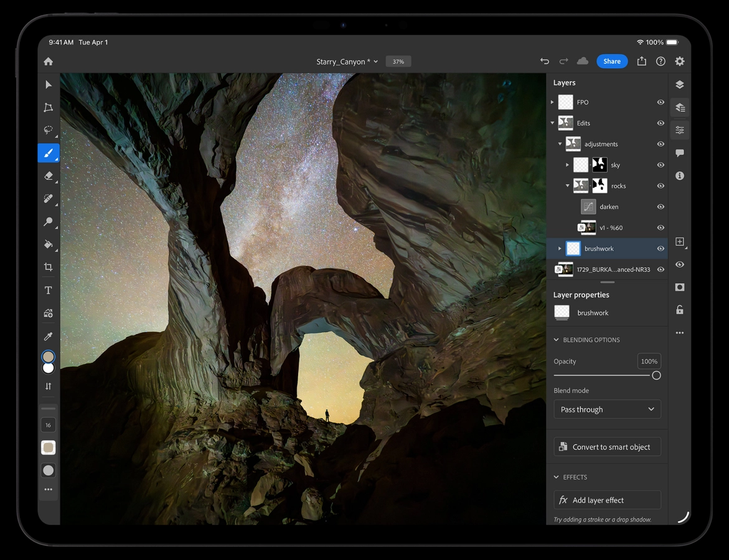Lock the brushwork layer
Image resolution: width=729 pixels, height=560 pixels.
pos(679,309)
